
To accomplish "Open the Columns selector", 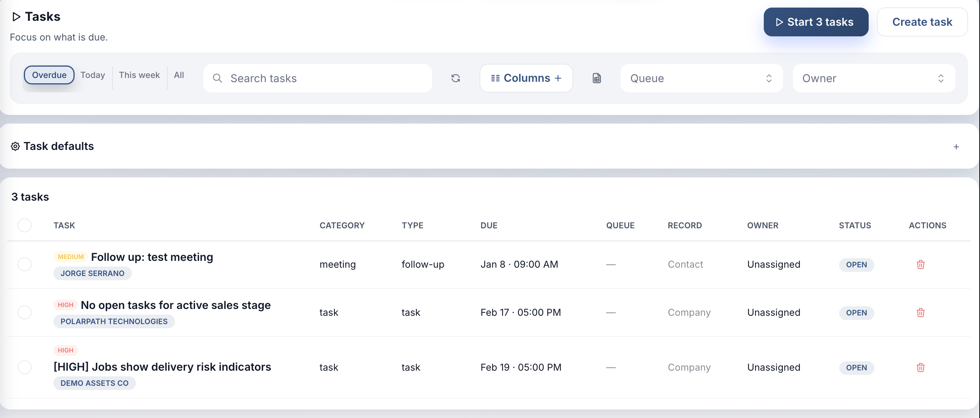I will 526,78.
